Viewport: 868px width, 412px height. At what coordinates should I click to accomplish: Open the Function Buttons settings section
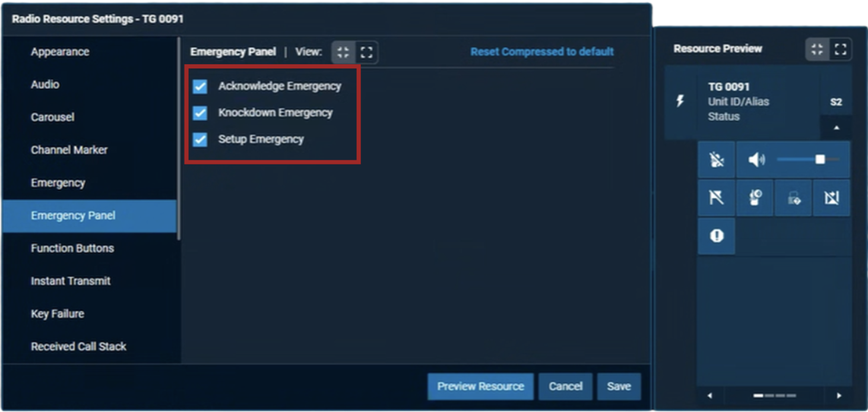point(72,248)
